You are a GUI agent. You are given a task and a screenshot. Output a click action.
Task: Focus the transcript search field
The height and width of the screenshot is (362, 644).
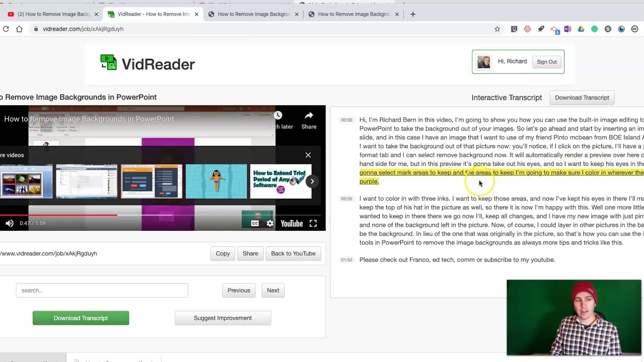[x=102, y=290]
